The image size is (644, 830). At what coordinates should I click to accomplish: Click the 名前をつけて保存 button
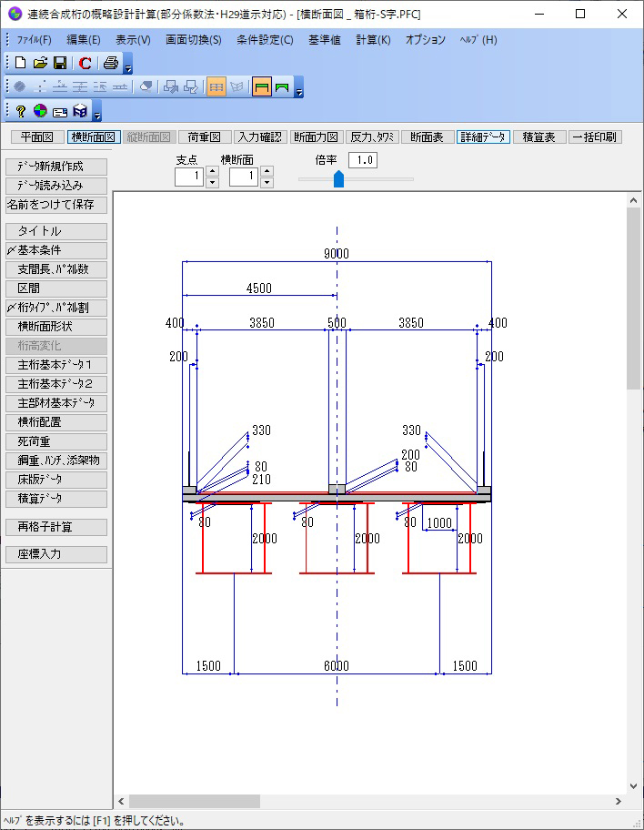click(56, 205)
